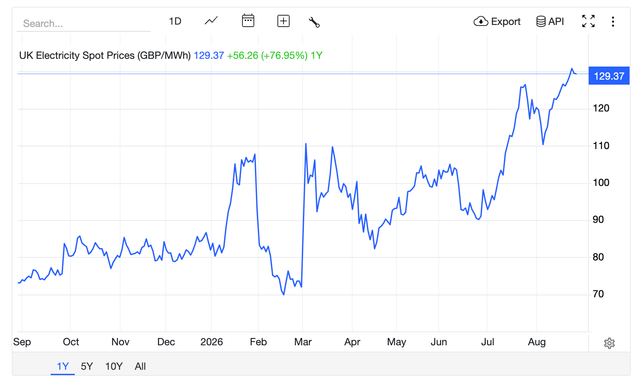
Task: Click the 129.37 current price label
Action: coord(609,76)
